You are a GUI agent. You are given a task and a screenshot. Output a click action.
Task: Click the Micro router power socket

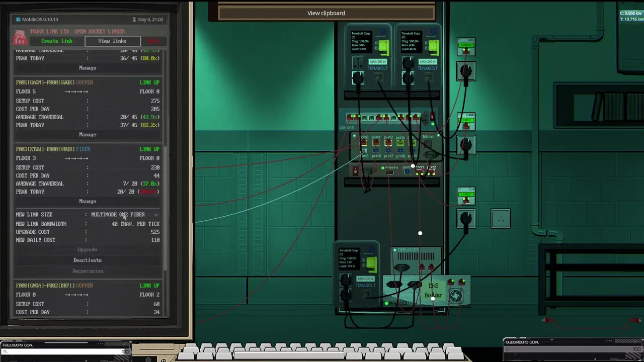point(431,155)
